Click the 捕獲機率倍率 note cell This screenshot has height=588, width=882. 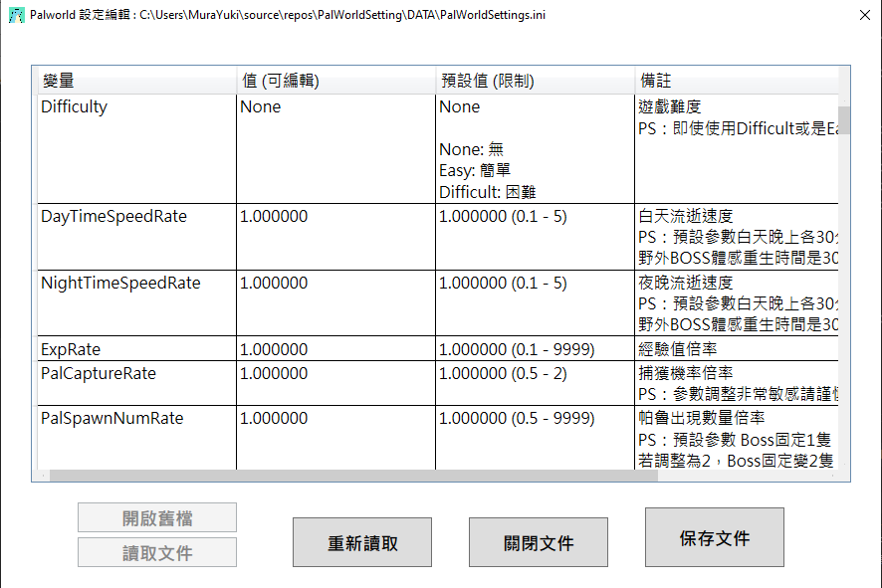(x=737, y=383)
